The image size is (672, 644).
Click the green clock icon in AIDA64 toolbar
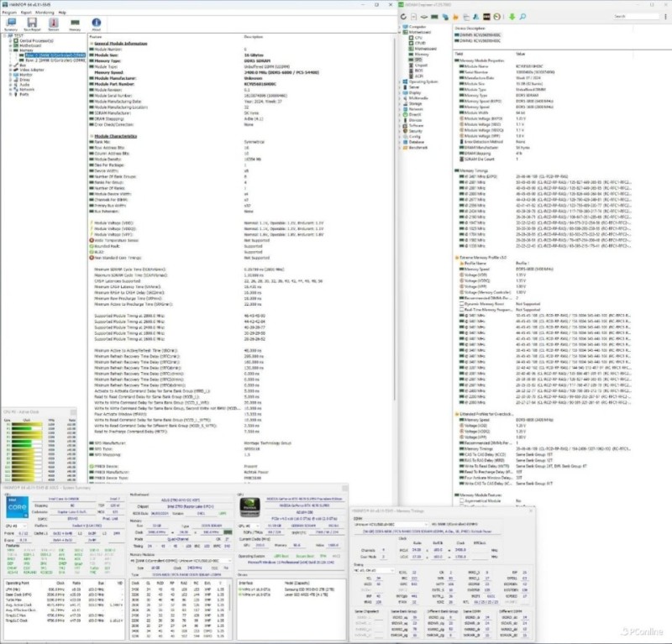[x=496, y=17]
